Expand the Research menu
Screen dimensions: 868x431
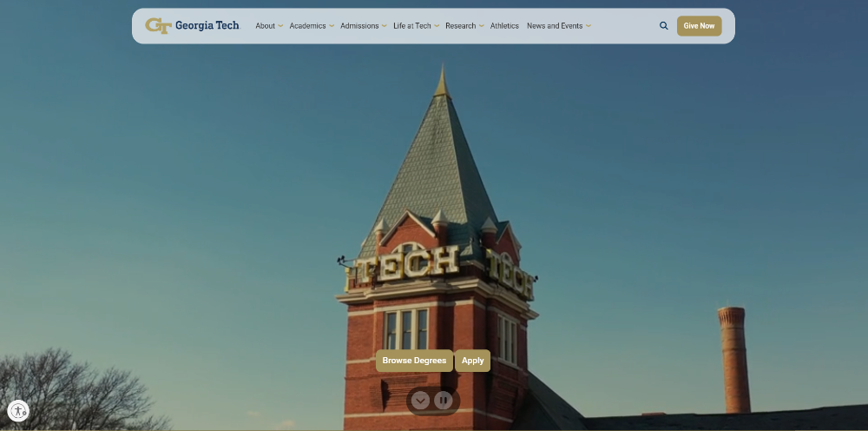point(464,25)
